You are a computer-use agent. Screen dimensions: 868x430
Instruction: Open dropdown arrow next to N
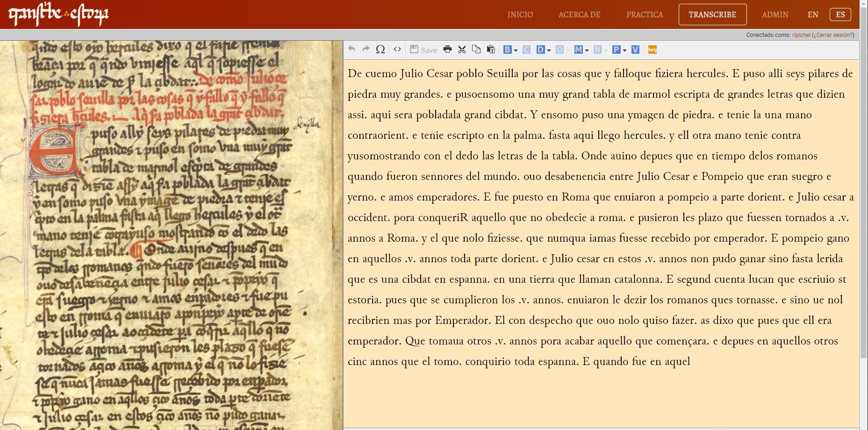click(606, 50)
